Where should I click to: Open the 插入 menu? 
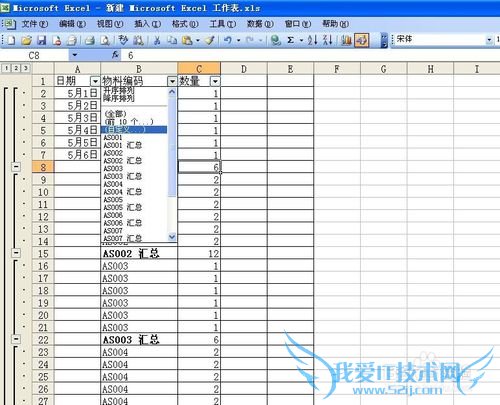pos(147,24)
